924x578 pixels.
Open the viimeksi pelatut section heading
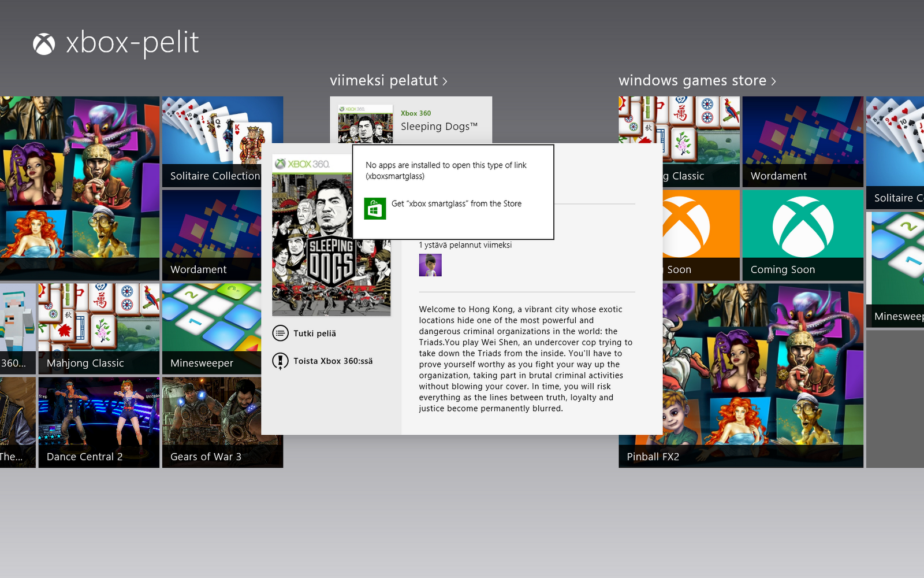384,80
